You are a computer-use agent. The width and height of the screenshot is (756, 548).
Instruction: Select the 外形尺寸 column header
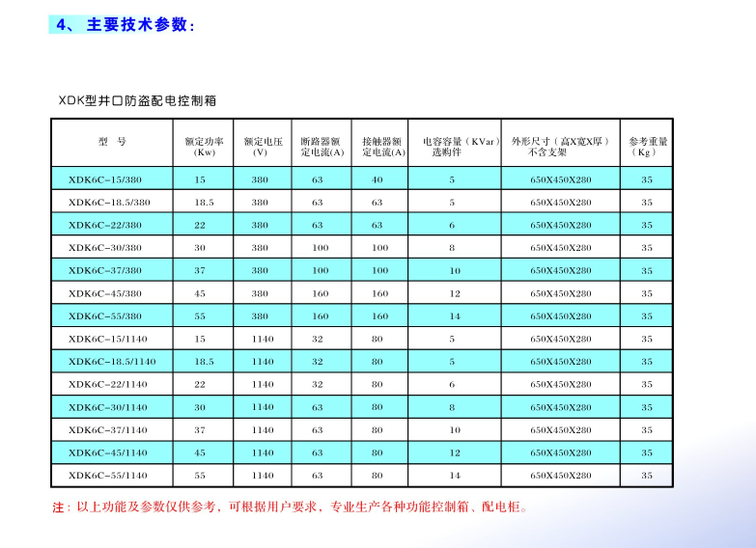(x=561, y=146)
